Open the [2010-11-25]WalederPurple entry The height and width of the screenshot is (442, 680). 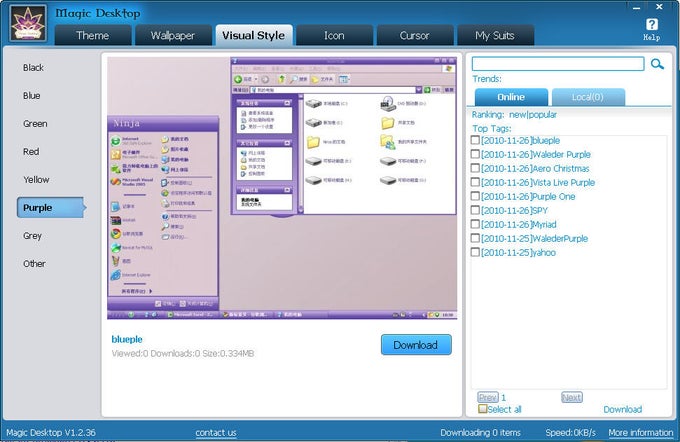tap(534, 239)
